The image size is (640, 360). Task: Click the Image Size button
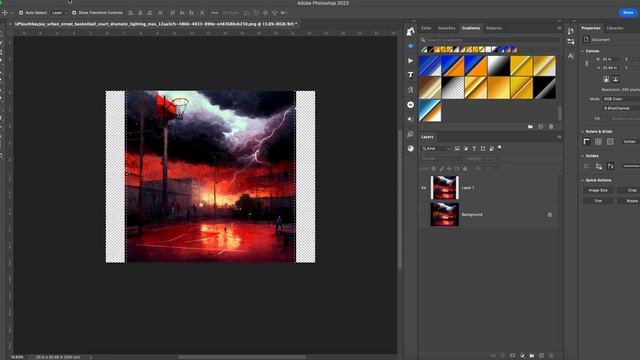point(598,190)
